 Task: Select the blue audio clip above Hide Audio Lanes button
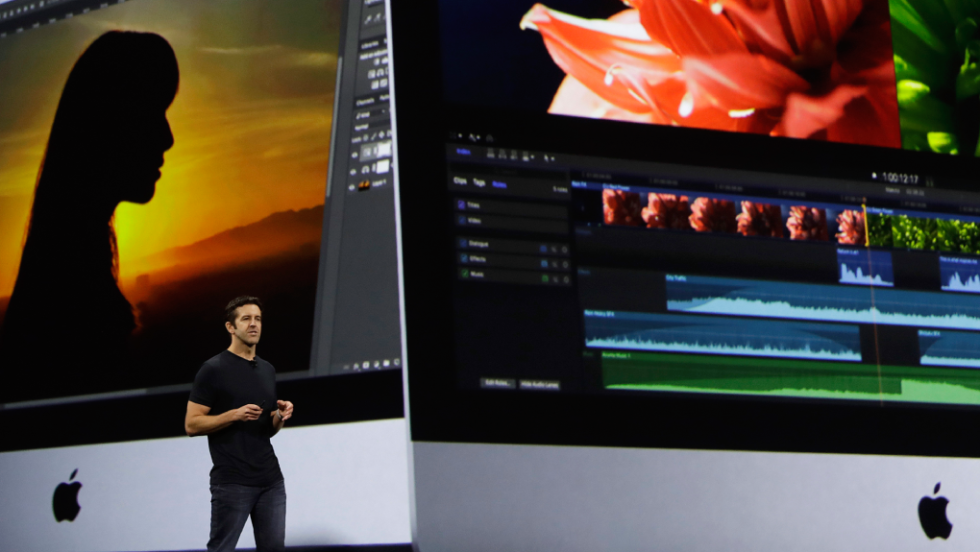coord(723,337)
